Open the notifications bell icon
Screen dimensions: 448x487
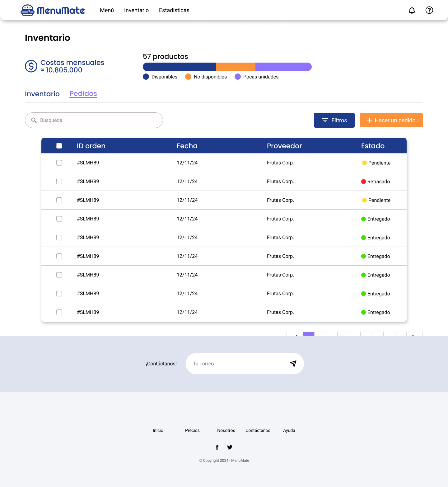pyautogui.click(x=412, y=10)
